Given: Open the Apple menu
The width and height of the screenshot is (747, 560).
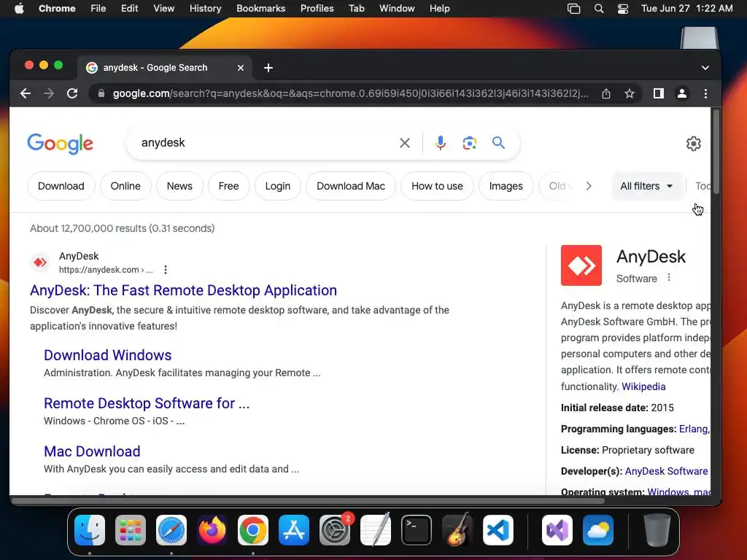Looking at the screenshot, I should pos(19,9).
